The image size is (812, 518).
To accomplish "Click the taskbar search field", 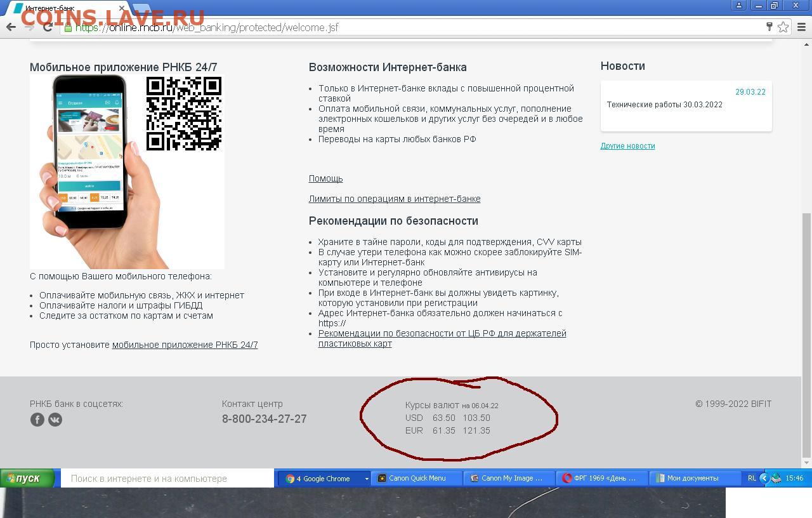I will click(x=167, y=479).
